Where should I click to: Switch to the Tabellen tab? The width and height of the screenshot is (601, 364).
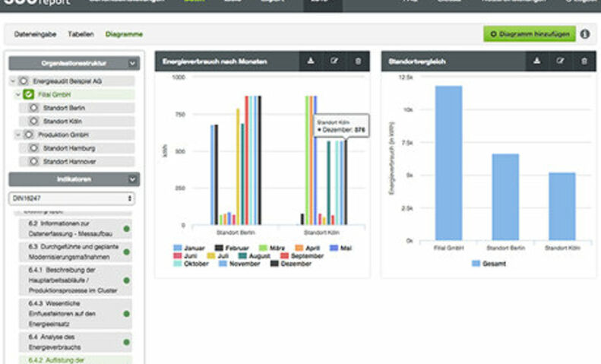pos(81,34)
